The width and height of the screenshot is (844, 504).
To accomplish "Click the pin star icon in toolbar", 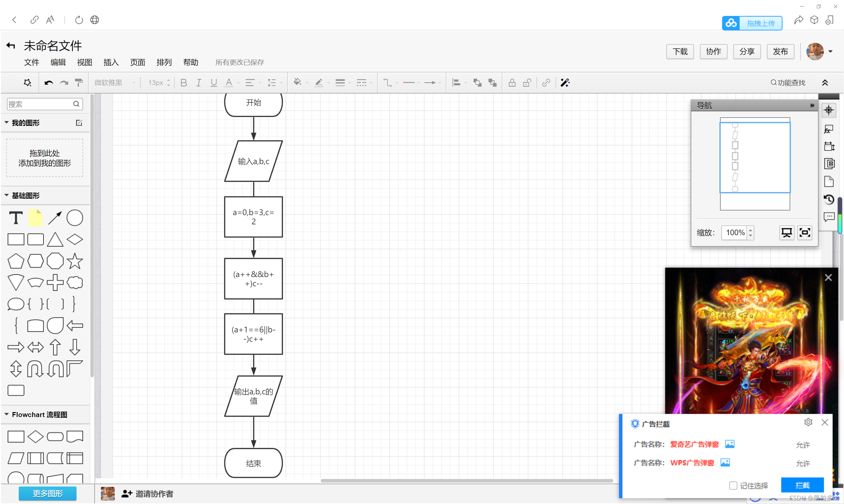I will coord(27,83).
